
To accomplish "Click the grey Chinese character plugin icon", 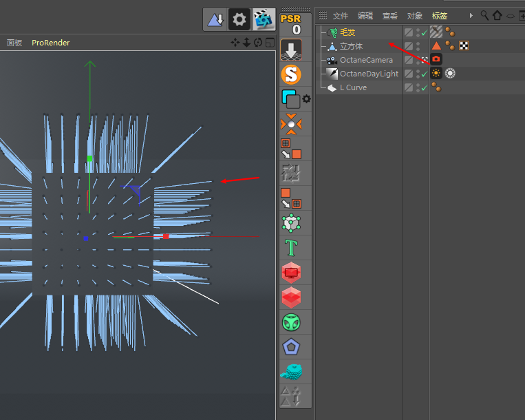I will tap(291, 174).
